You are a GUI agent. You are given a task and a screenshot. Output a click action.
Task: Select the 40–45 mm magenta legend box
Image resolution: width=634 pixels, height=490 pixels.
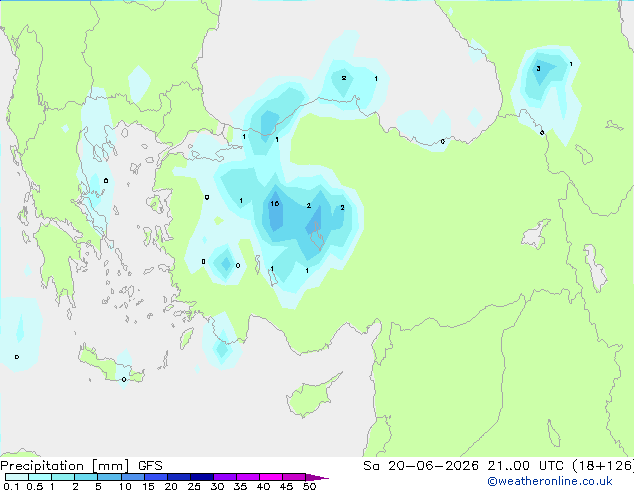click(x=271, y=477)
